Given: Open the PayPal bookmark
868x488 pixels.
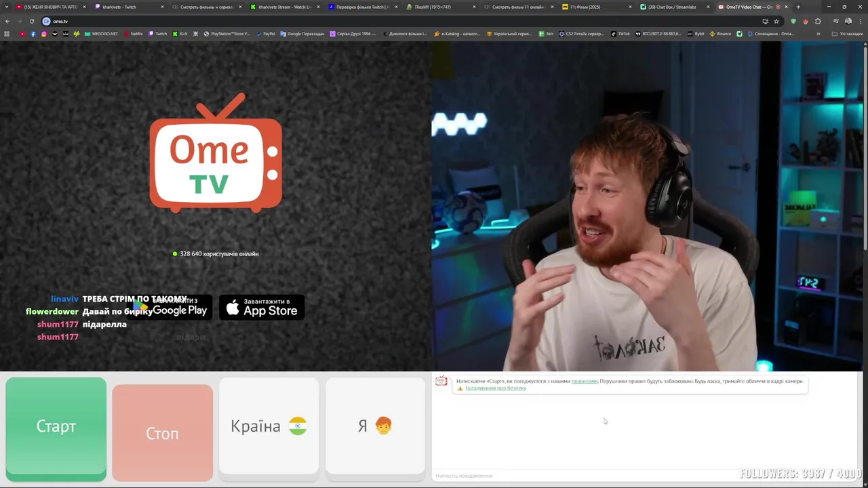Looking at the screenshot, I should click(266, 33).
